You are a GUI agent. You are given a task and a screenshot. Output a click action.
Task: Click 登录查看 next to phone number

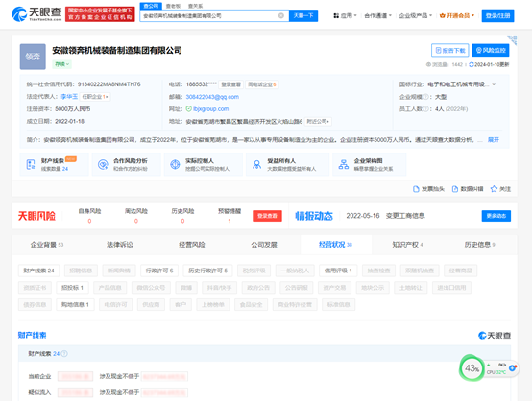[230, 84]
